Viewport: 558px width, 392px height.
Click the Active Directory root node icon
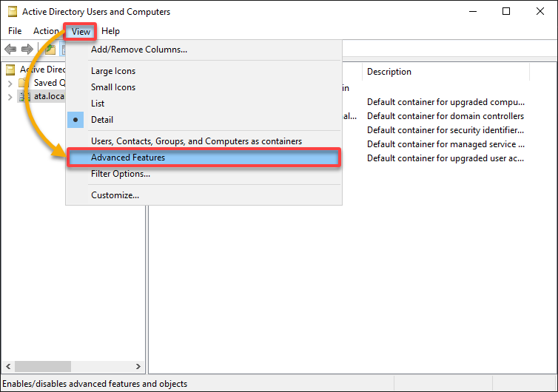[10, 70]
